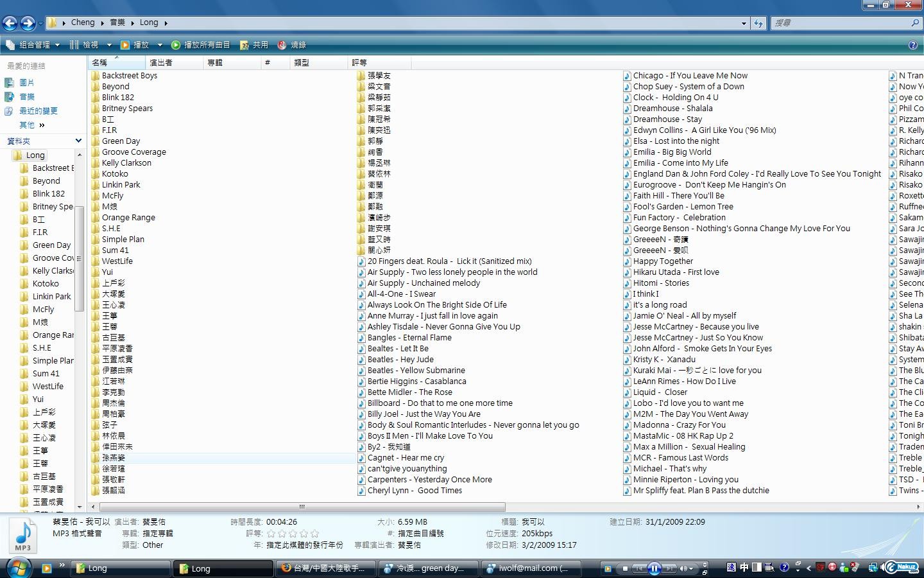This screenshot has height=578, width=924.
Task: Open the help question mark icon
Action: click(x=913, y=45)
